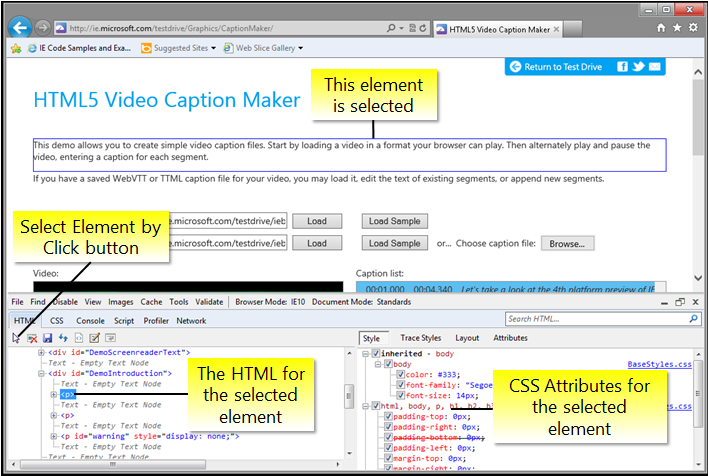
Task: Open the Layout tab
Action: coord(467,338)
